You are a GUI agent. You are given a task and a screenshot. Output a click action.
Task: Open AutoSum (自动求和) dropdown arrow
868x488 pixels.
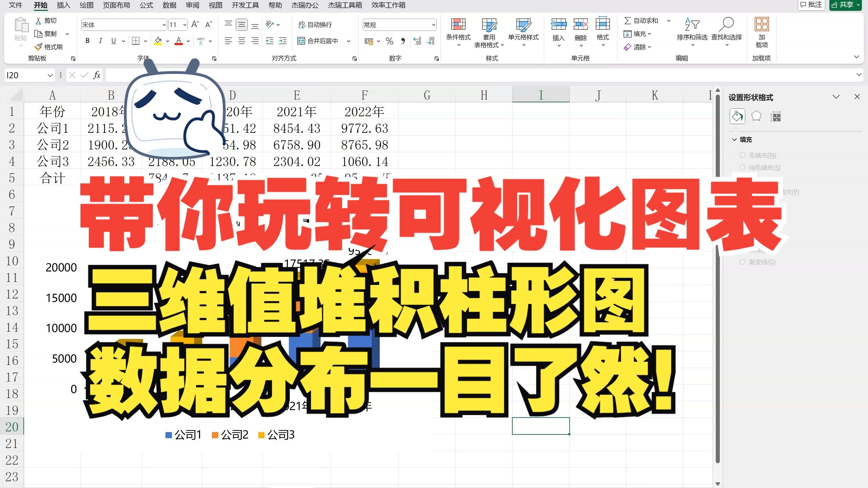click(x=669, y=21)
